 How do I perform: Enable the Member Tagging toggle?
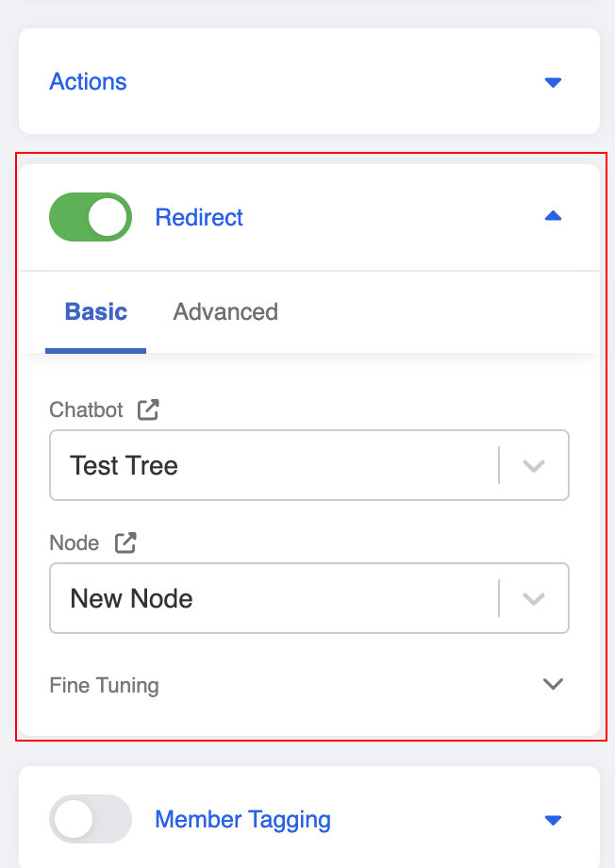point(91,819)
